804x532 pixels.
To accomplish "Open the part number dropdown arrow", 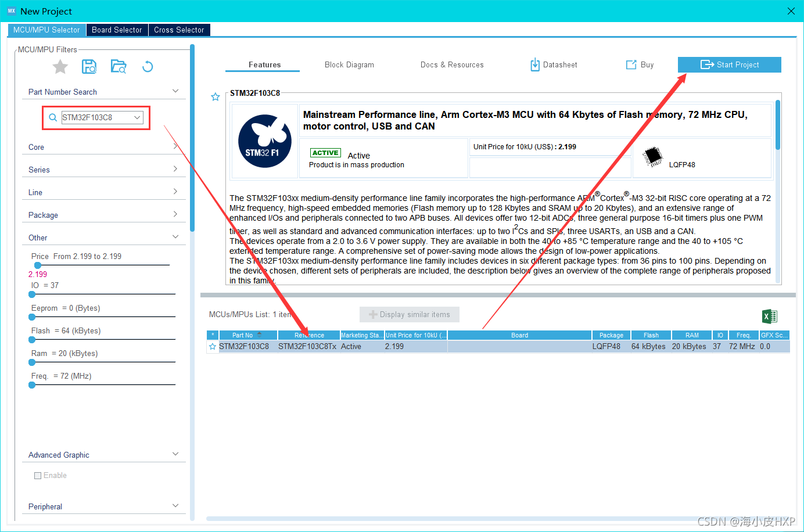I will (137, 117).
